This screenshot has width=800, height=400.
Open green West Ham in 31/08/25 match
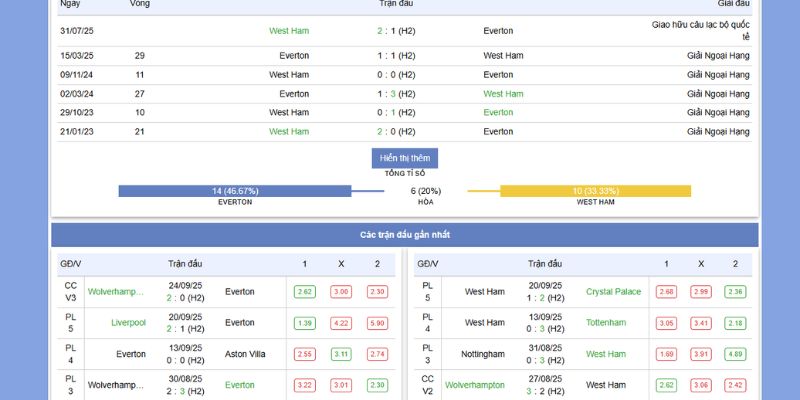click(x=606, y=354)
